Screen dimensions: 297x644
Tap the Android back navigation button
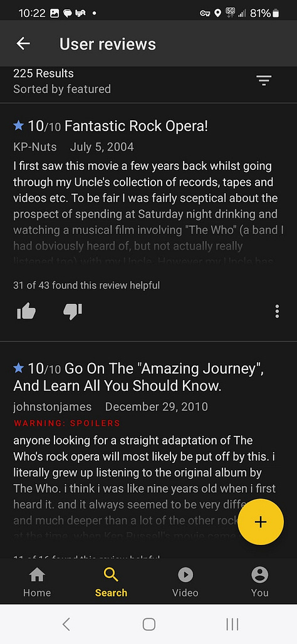point(66,625)
